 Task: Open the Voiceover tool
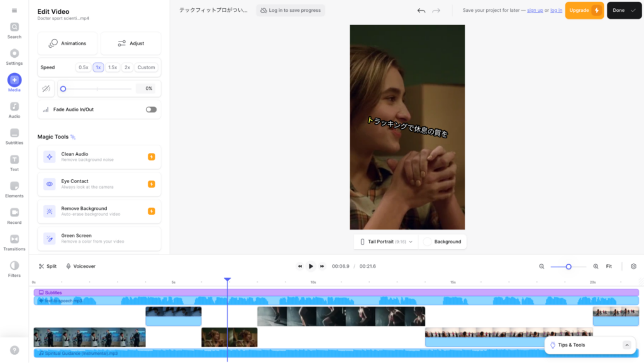pyautogui.click(x=80, y=266)
